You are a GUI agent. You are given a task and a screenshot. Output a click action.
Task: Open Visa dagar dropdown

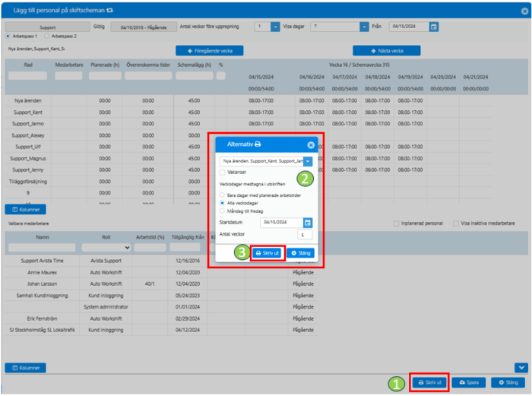364,27
